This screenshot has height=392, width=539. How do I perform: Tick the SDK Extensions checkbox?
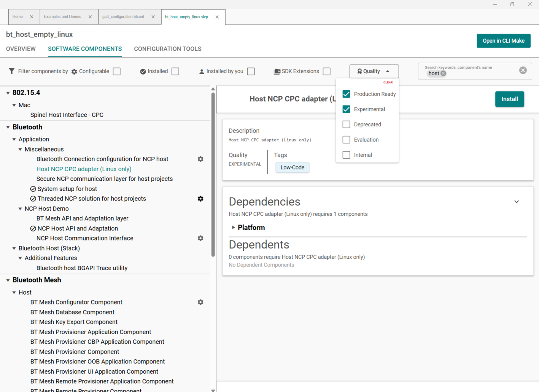[x=326, y=72]
